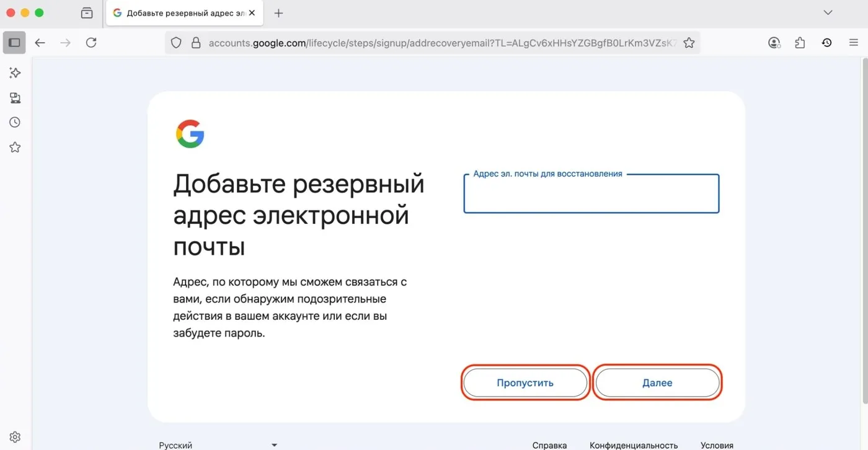
Task: Open the tab overview box icon
Action: point(87,13)
